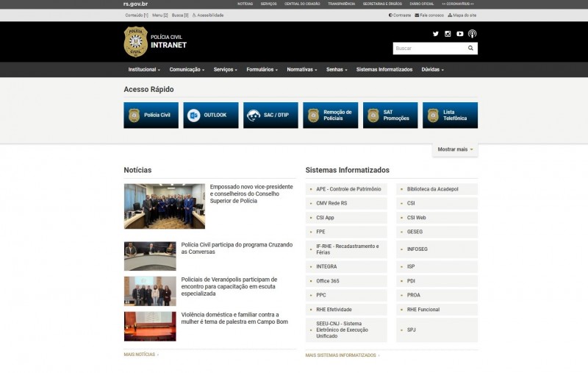Open SECRETARIAS E ÓRGÃOS top link
The height and width of the screenshot is (373, 588).
tap(382, 4)
